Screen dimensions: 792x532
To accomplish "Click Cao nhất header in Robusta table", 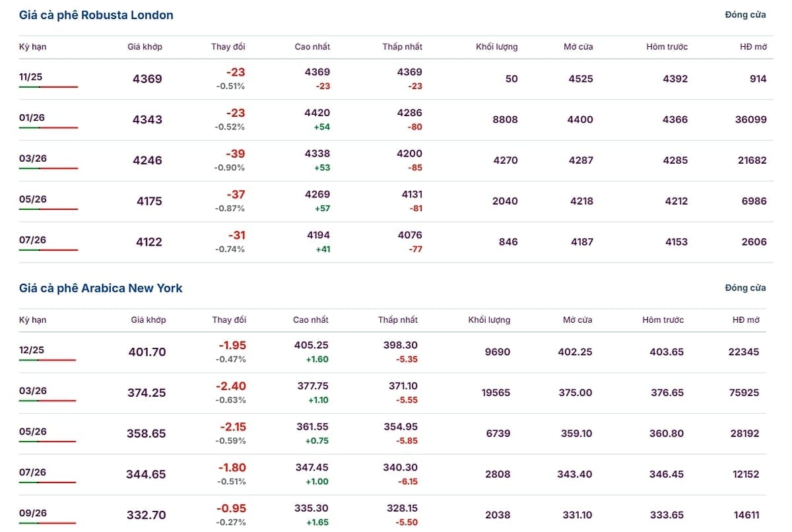I will click(312, 47).
